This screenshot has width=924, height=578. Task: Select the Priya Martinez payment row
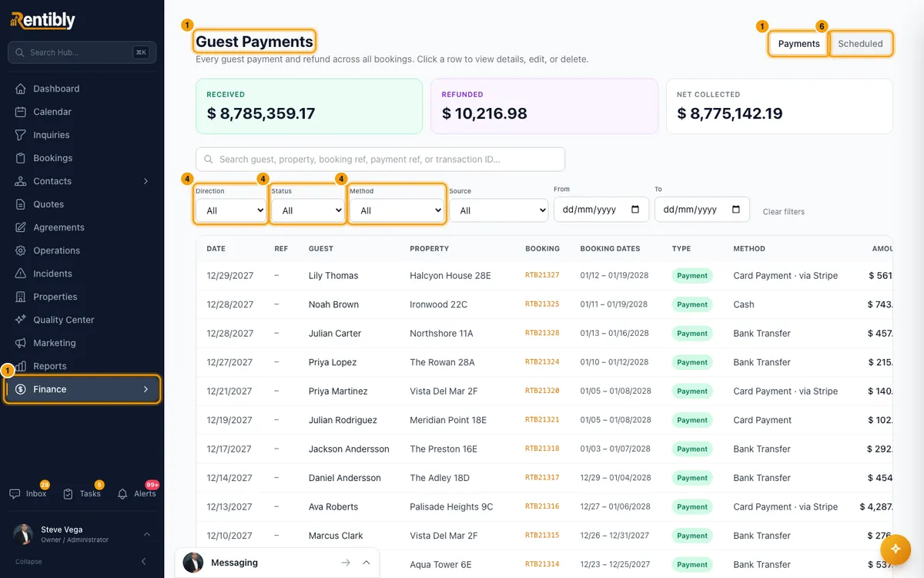(544, 391)
